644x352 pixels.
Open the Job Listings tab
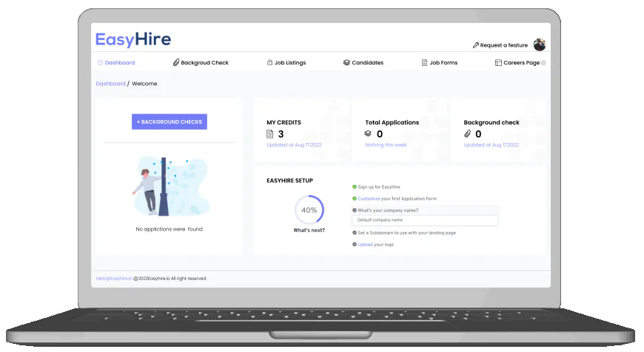pyautogui.click(x=286, y=62)
